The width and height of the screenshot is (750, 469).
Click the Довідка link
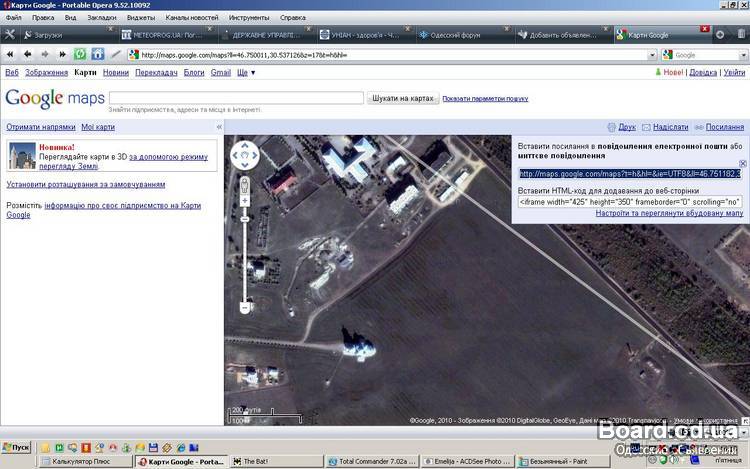(x=703, y=72)
